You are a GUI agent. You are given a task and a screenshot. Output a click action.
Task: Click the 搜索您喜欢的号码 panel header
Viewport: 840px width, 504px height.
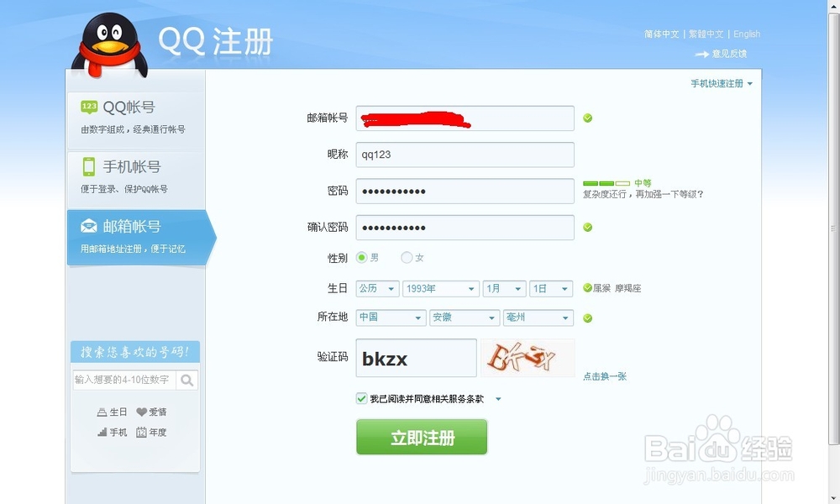point(135,352)
